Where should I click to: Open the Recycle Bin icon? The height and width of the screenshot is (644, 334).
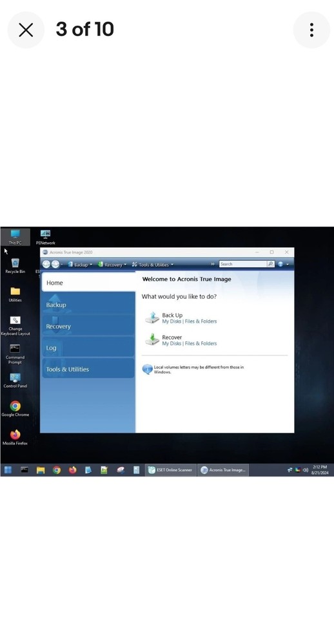pyautogui.click(x=15, y=266)
